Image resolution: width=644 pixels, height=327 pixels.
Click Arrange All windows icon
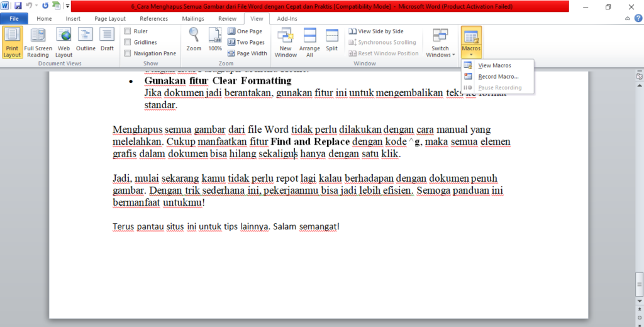coord(309,42)
